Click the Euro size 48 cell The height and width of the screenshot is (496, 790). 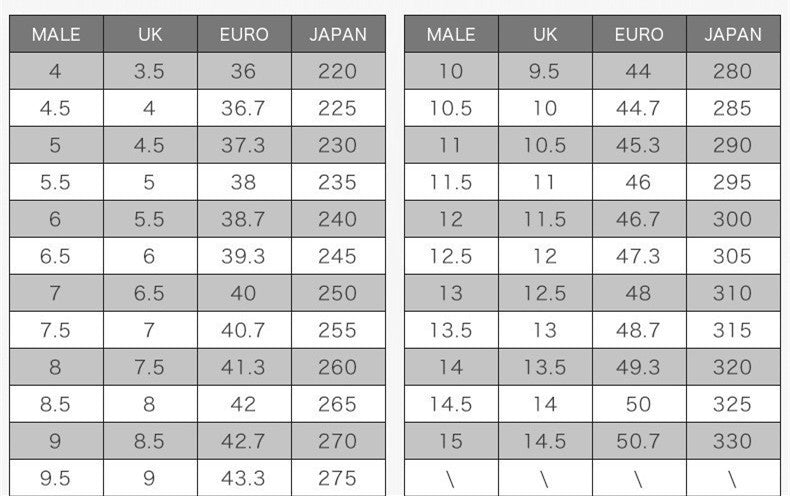coord(638,293)
